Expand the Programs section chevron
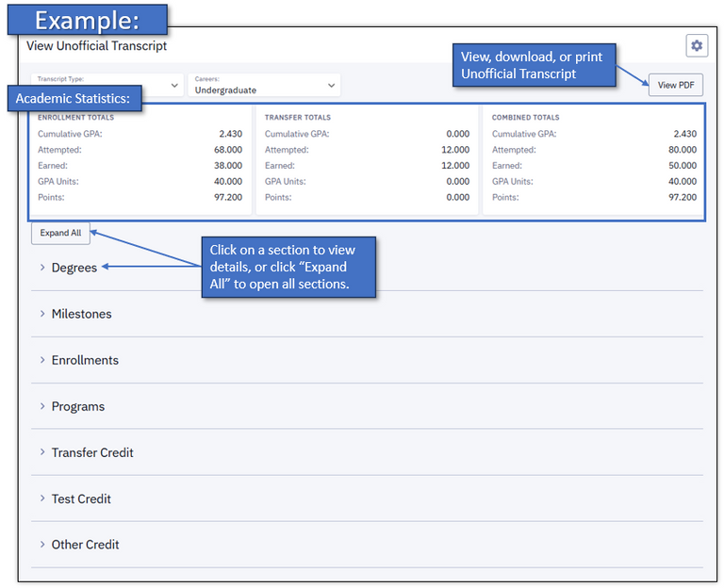The width and height of the screenshot is (724, 588). tap(42, 406)
